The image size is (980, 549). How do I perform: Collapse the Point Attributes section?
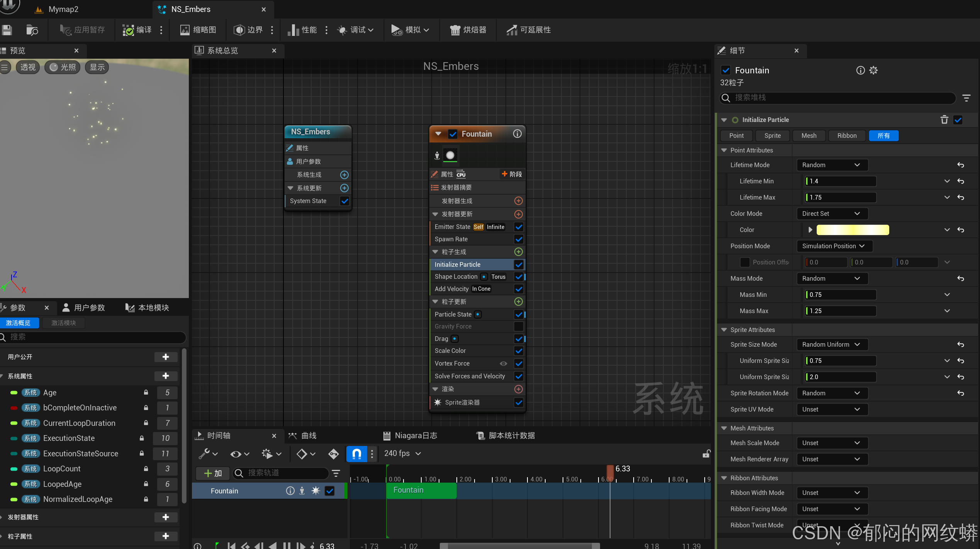[x=724, y=150]
